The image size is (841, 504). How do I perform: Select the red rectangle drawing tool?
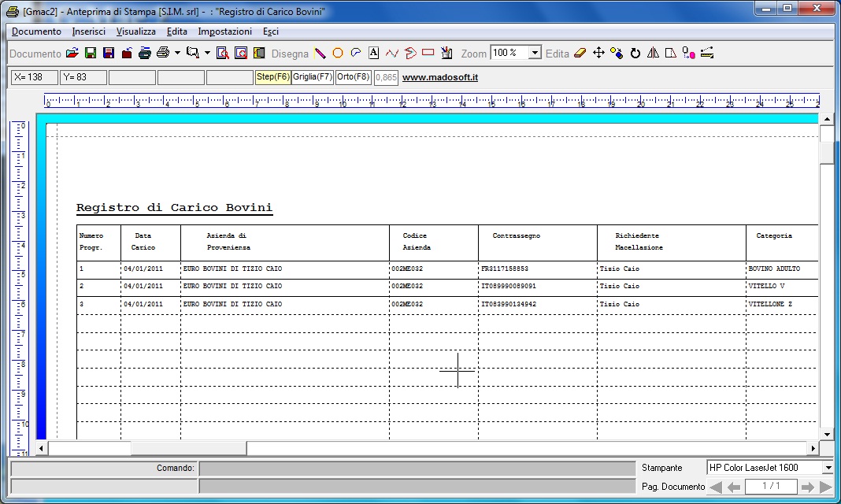[428, 53]
